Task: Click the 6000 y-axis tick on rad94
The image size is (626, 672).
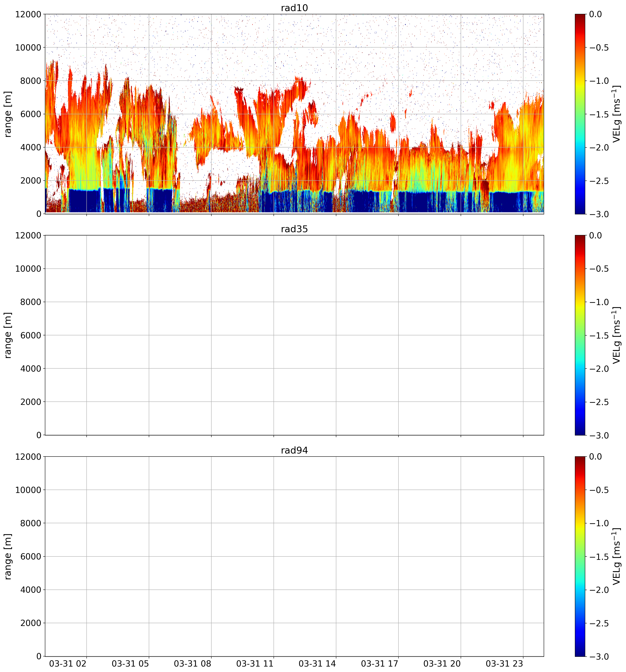Action: point(30,557)
